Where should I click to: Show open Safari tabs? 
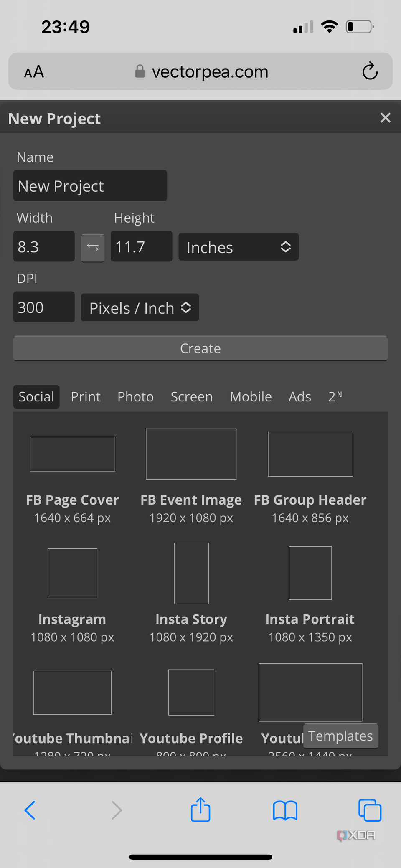tap(370, 810)
